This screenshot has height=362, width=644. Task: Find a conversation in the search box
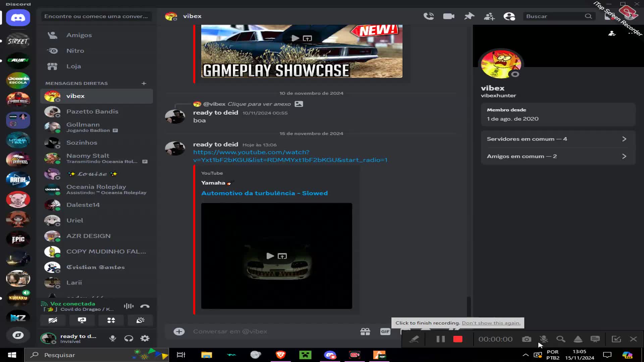click(97, 16)
